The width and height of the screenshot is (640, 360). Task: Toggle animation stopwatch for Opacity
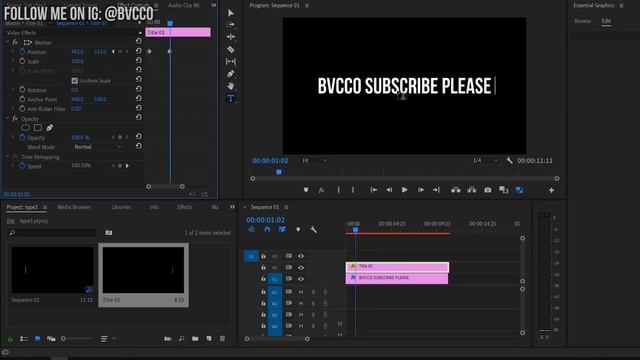(22, 138)
